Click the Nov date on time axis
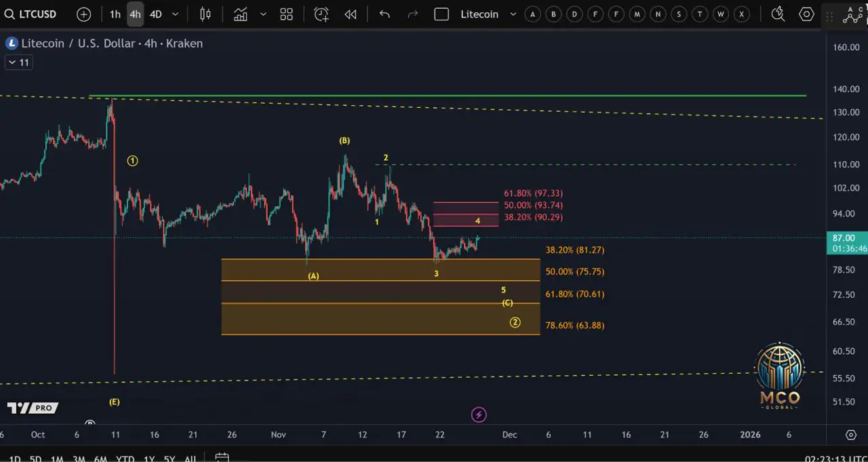868x462 pixels. click(x=279, y=434)
